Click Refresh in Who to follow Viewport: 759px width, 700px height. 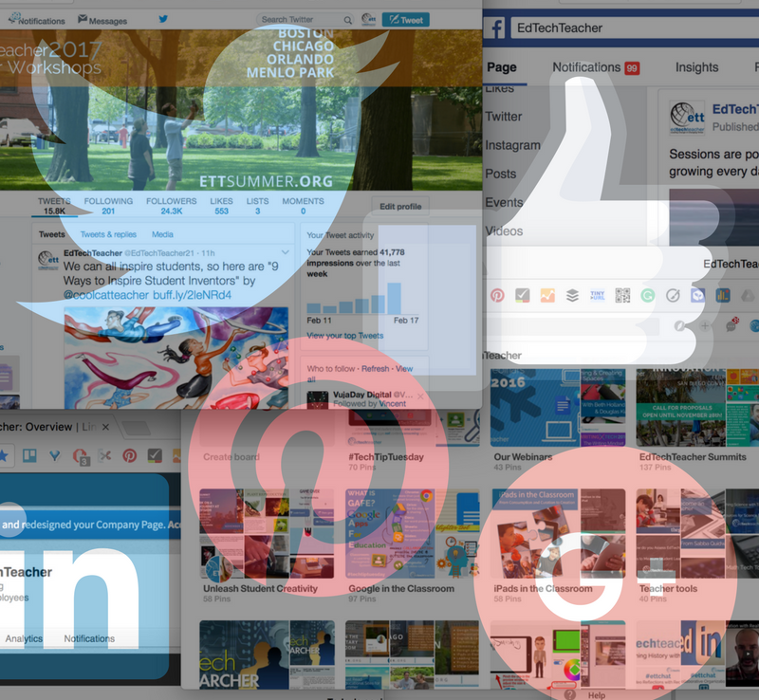coord(375,369)
